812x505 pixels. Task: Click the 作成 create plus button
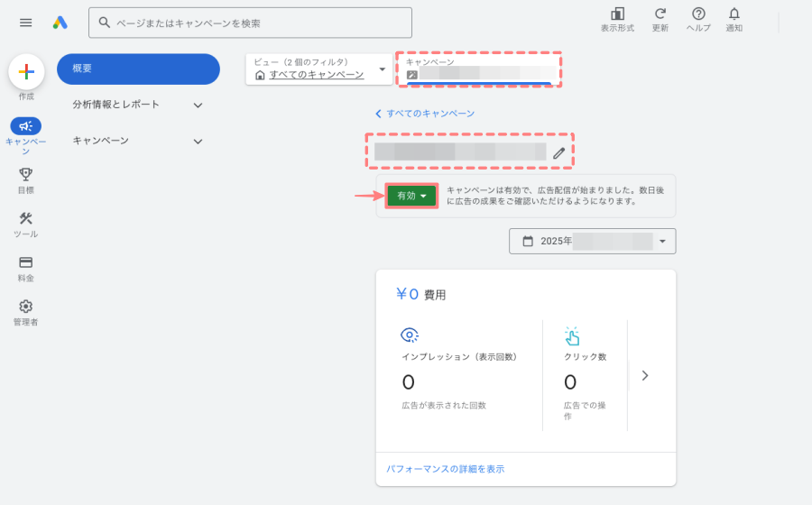click(x=26, y=71)
